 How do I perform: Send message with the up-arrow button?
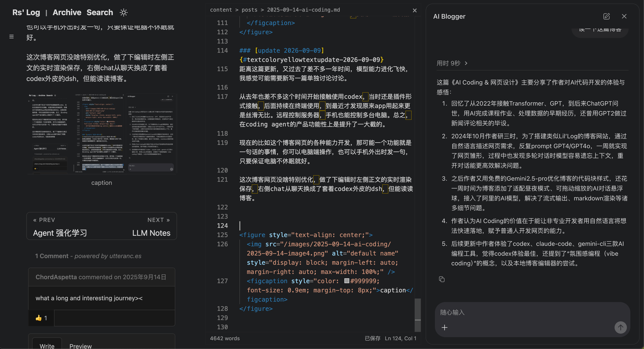click(x=620, y=327)
